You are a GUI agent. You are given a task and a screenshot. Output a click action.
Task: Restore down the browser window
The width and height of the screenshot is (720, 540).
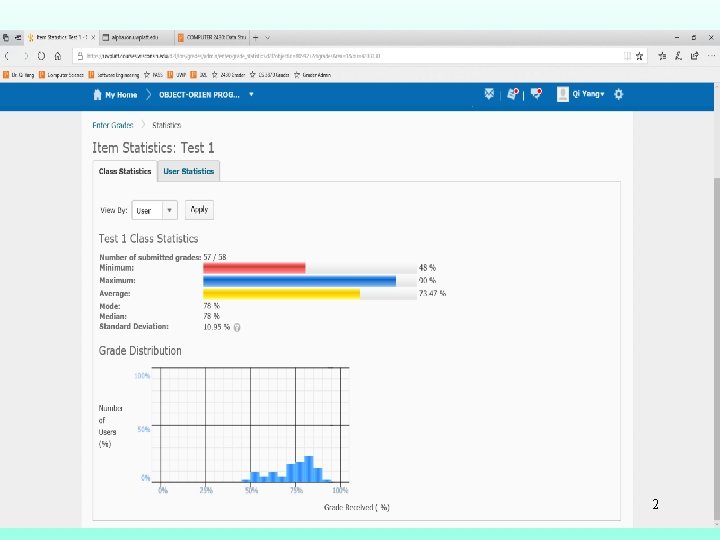tap(694, 38)
